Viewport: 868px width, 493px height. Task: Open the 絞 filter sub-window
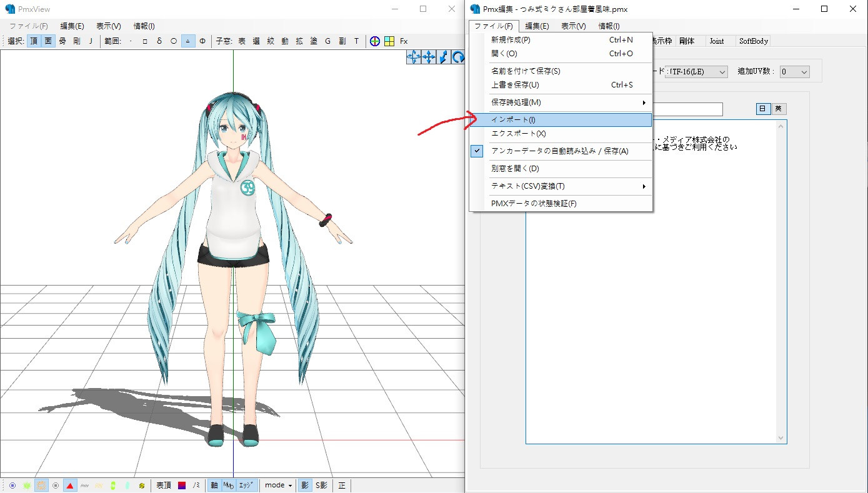[271, 41]
